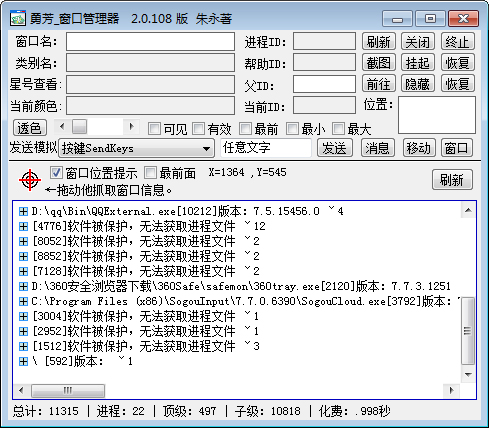Toggle the 有效 checkbox
Image resolution: width=489 pixels, height=428 pixels.
point(198,129)
